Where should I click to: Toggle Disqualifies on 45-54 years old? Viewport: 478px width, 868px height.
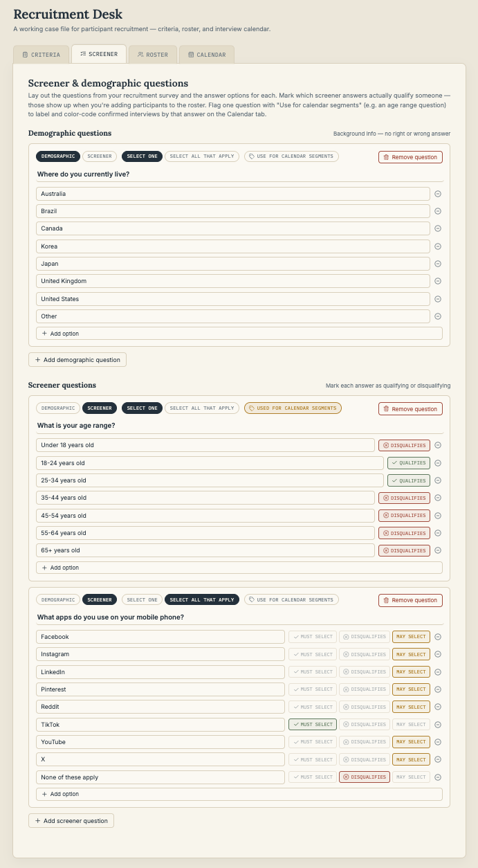[x=404, y=516]
